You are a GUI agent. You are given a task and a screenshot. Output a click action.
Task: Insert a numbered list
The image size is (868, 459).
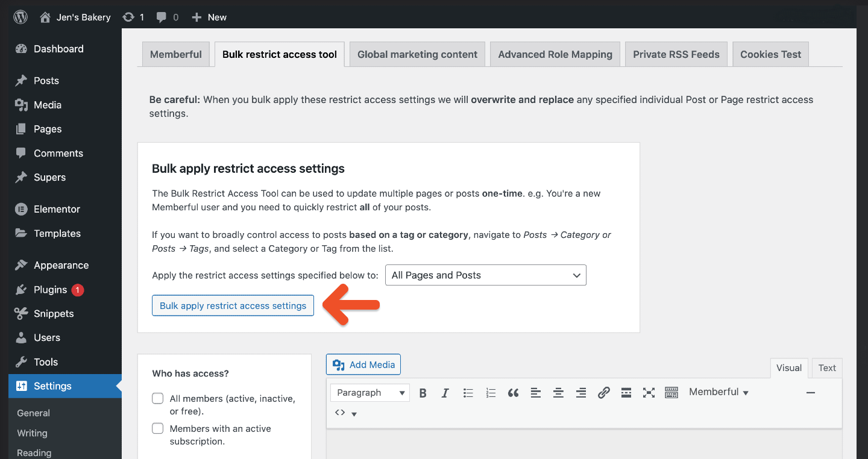click(x=490, y=392)
